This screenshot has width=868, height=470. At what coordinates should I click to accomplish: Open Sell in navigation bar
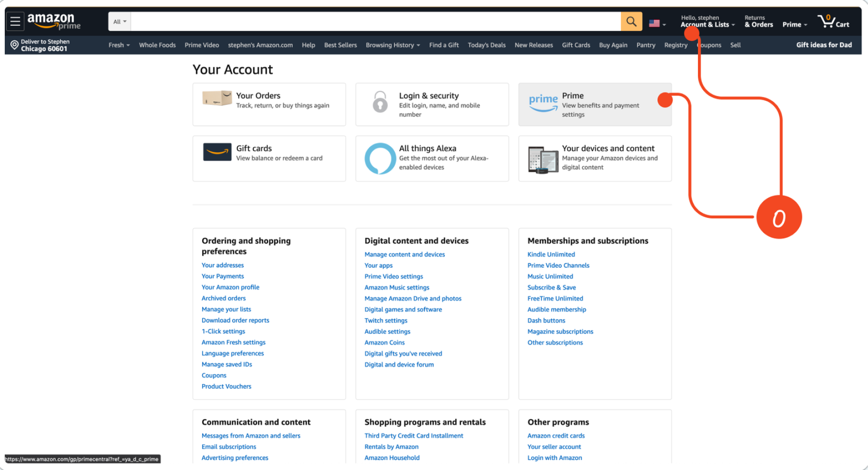(x=735, y=45)
